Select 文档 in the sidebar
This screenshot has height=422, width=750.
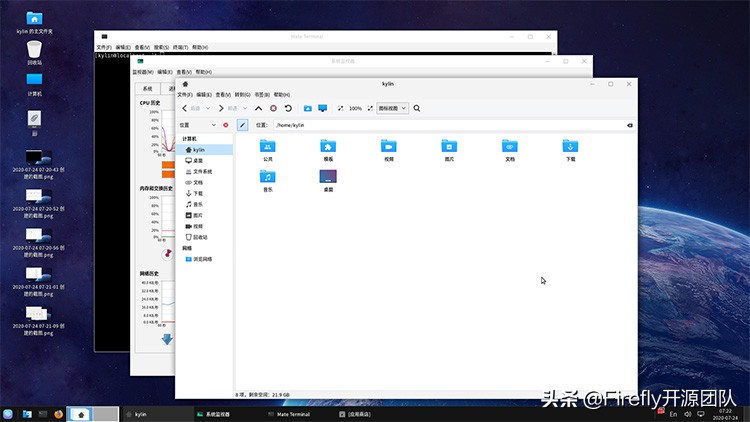pos(204,183)
